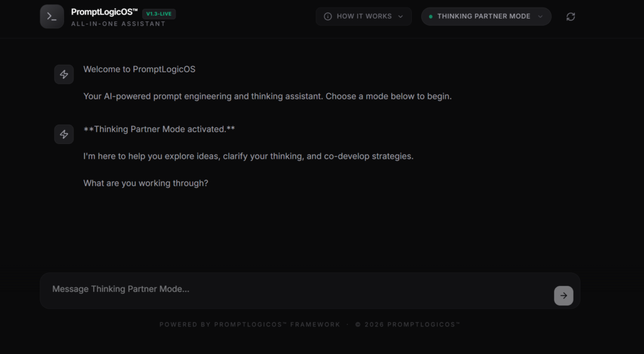Click the PromptLogicOS™ header title

click(104, 13)
